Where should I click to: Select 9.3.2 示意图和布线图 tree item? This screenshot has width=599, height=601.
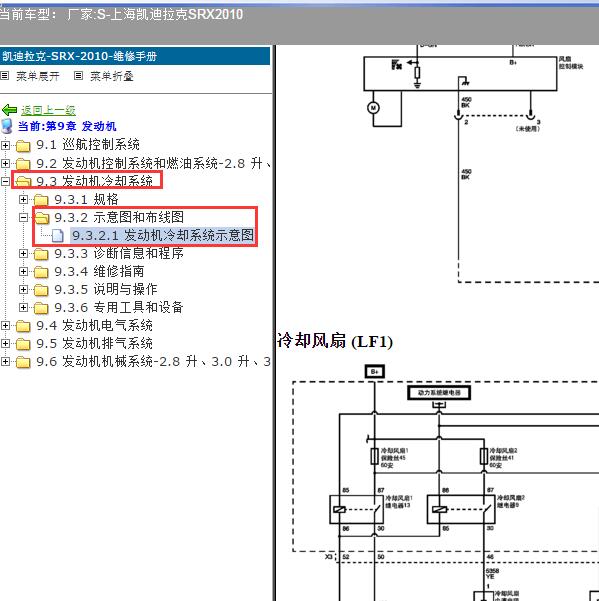119,217
